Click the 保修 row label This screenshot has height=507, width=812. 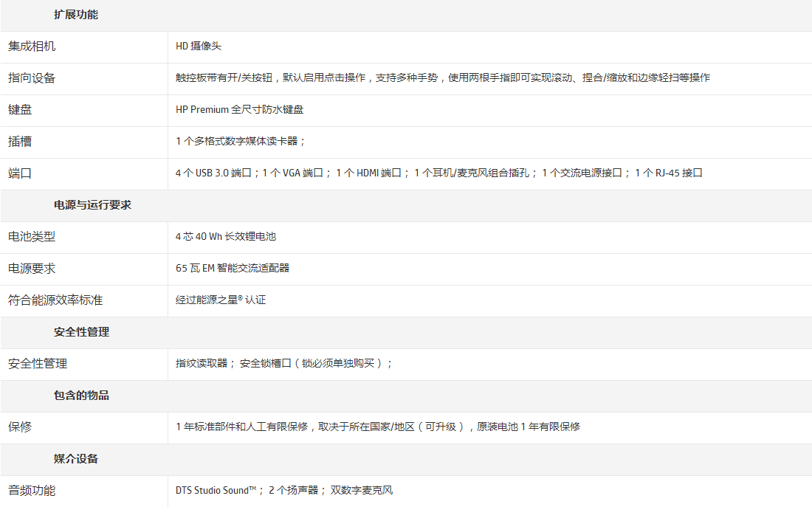(x=20, y=427)
